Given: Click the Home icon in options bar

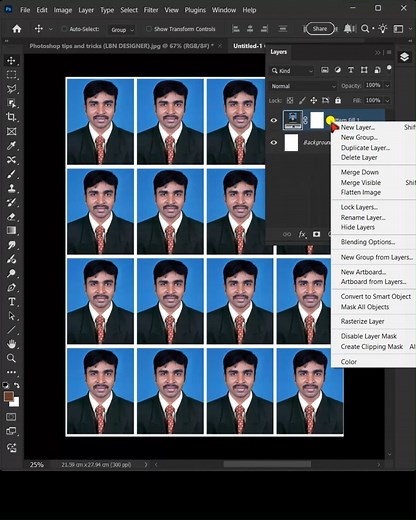Looking at the screenshot, I should 17,29.
